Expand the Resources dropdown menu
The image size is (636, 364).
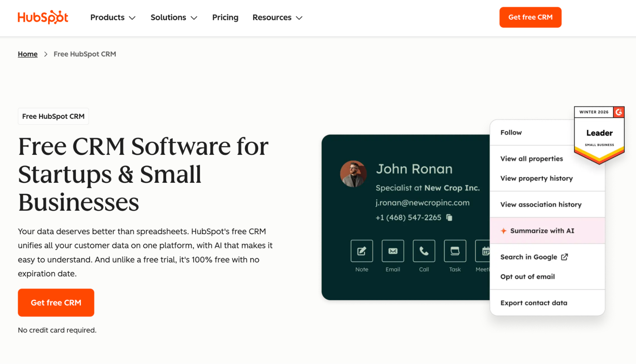(x=277, y=17)
